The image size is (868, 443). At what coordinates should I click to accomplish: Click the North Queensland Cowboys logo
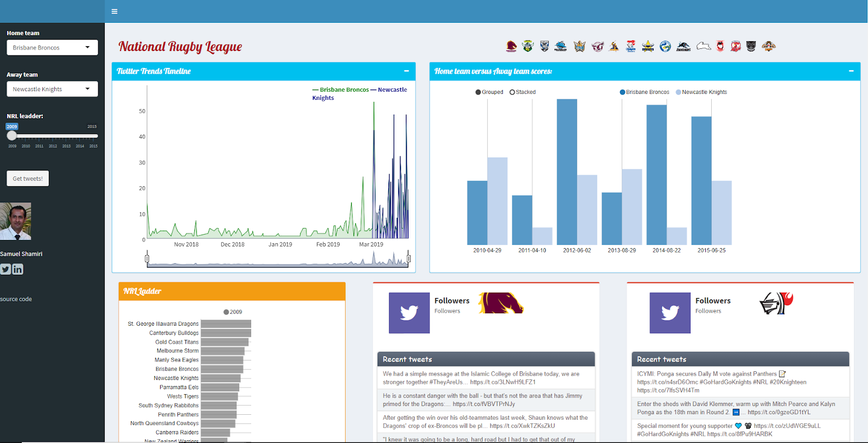tap(648, 46)
